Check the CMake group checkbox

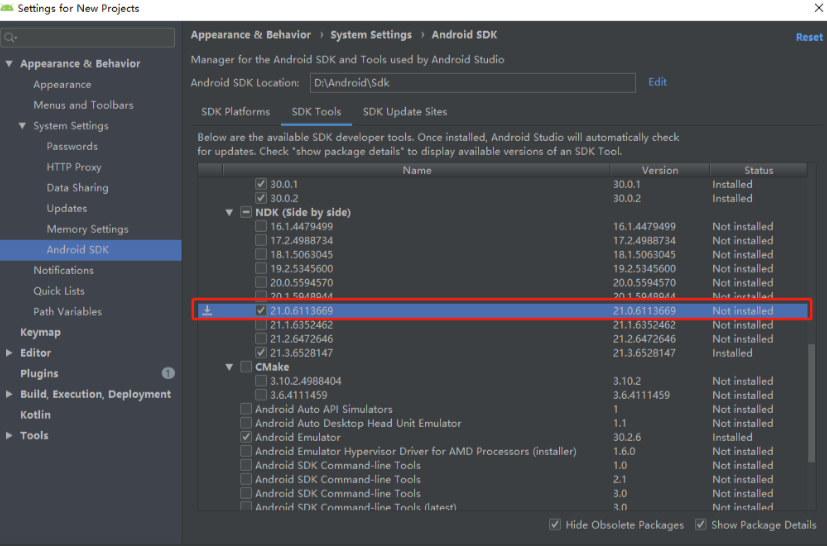pos(246,367)
